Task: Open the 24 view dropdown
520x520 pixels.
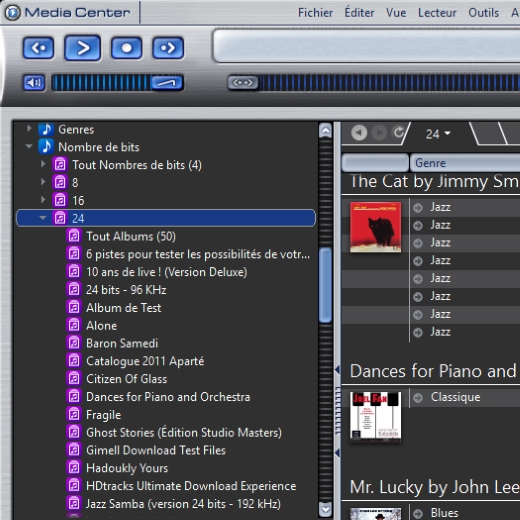Action: tap(438, 134)
